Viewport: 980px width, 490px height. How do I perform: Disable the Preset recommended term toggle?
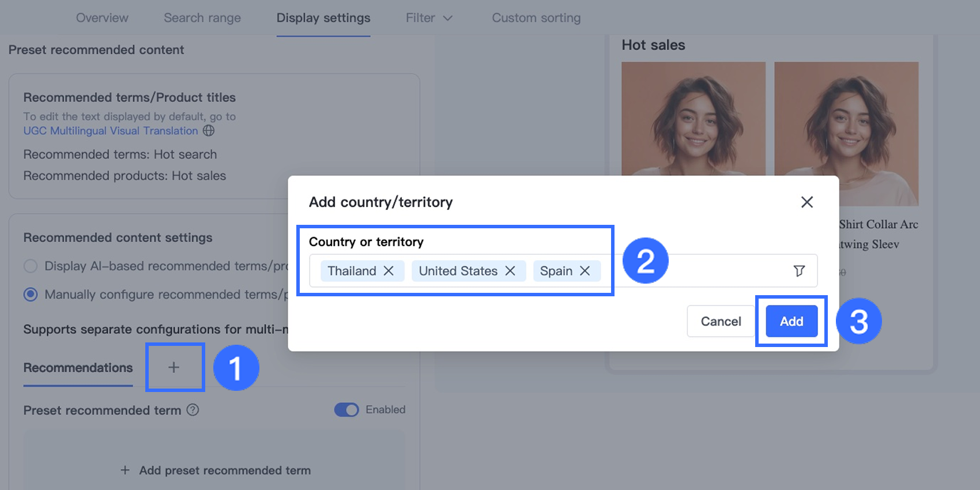coord(346,410)
